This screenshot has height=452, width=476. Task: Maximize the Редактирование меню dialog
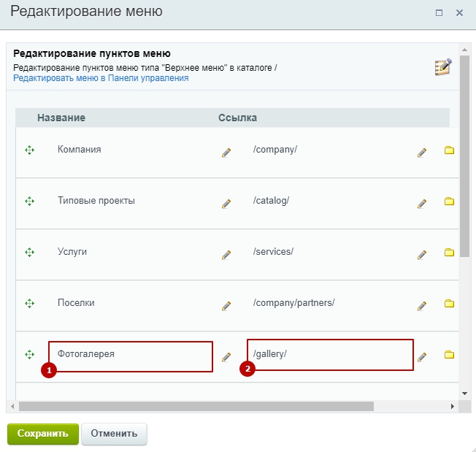(x=439, y=12)
